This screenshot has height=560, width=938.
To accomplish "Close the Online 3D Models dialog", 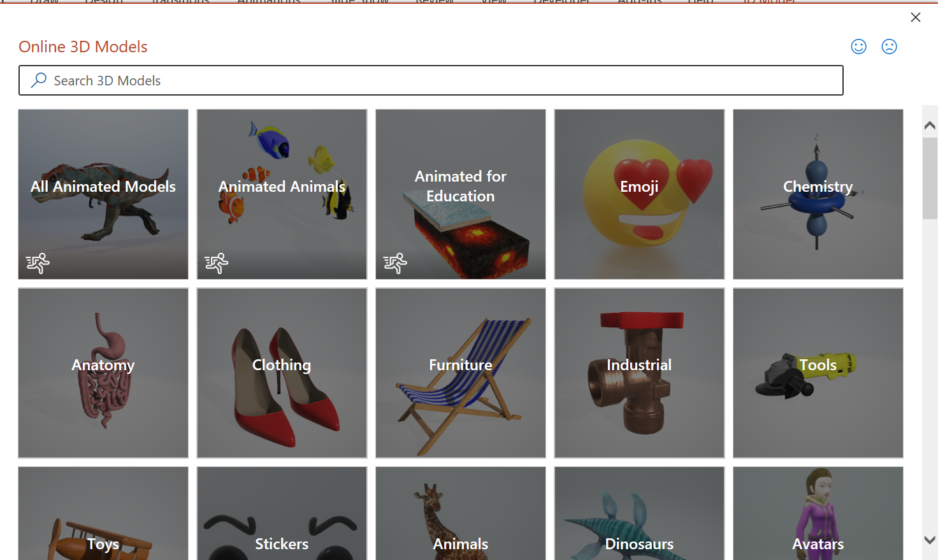I will pos(916,17).
